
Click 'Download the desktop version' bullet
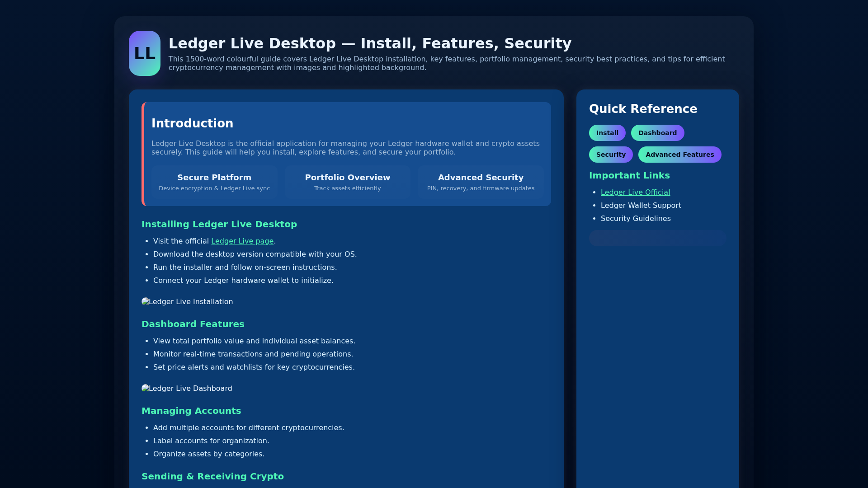[x=255, y=254]
